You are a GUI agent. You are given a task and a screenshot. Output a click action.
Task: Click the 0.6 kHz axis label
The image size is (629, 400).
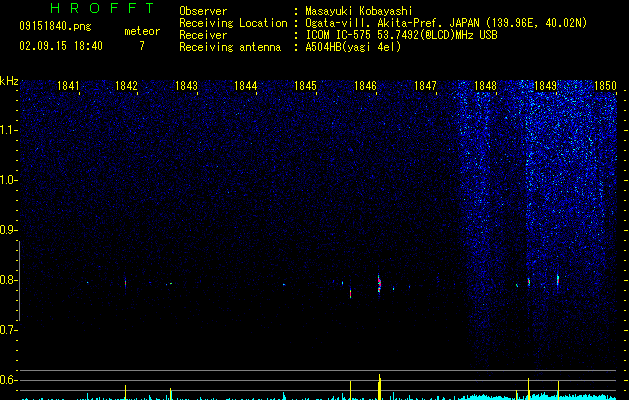(8, 380)
